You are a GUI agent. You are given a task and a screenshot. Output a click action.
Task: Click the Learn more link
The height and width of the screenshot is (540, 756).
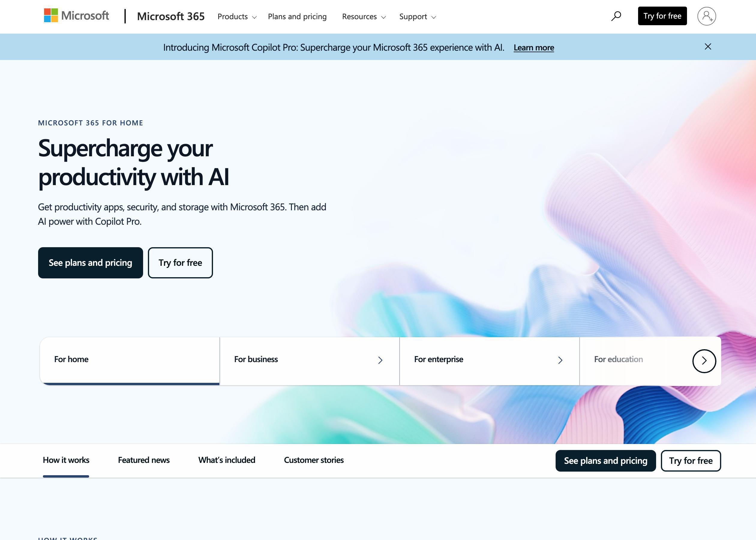click(x=533, y=47)
